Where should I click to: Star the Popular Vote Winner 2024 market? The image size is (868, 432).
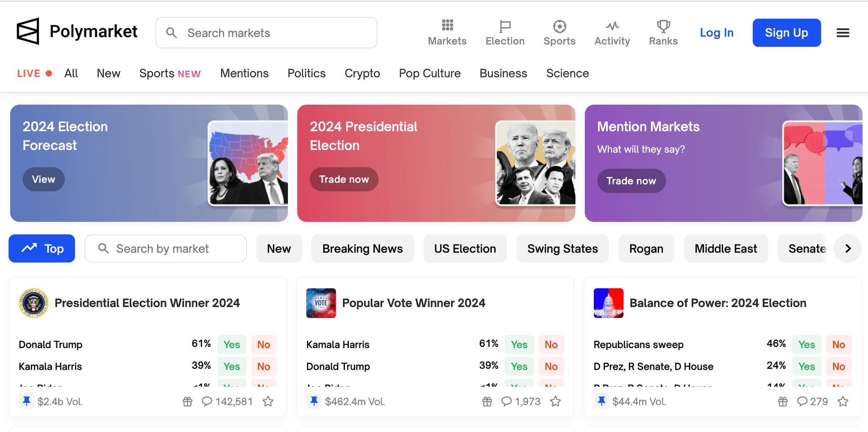556,401
